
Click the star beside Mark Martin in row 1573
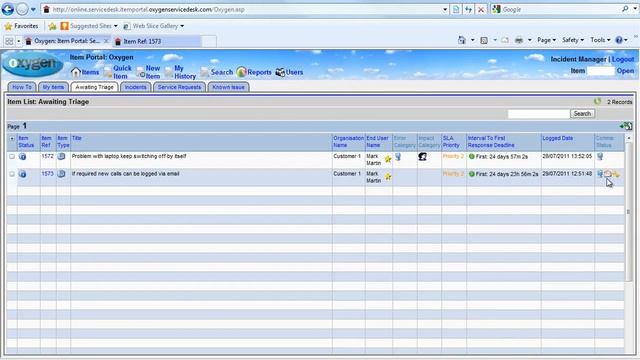click(x=388, y=177)
